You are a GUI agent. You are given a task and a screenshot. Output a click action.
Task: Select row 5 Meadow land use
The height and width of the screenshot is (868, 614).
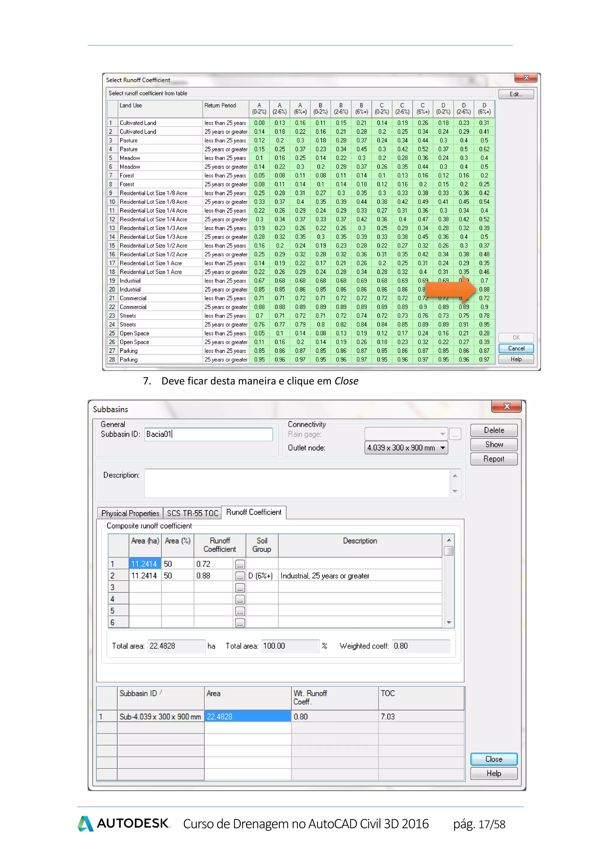(301, 158)
